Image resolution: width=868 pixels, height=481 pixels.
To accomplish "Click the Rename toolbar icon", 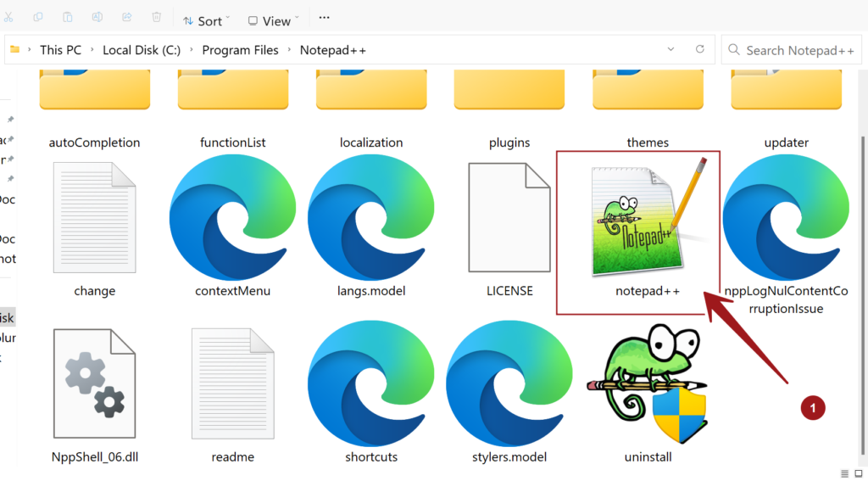I will [97, 18].
